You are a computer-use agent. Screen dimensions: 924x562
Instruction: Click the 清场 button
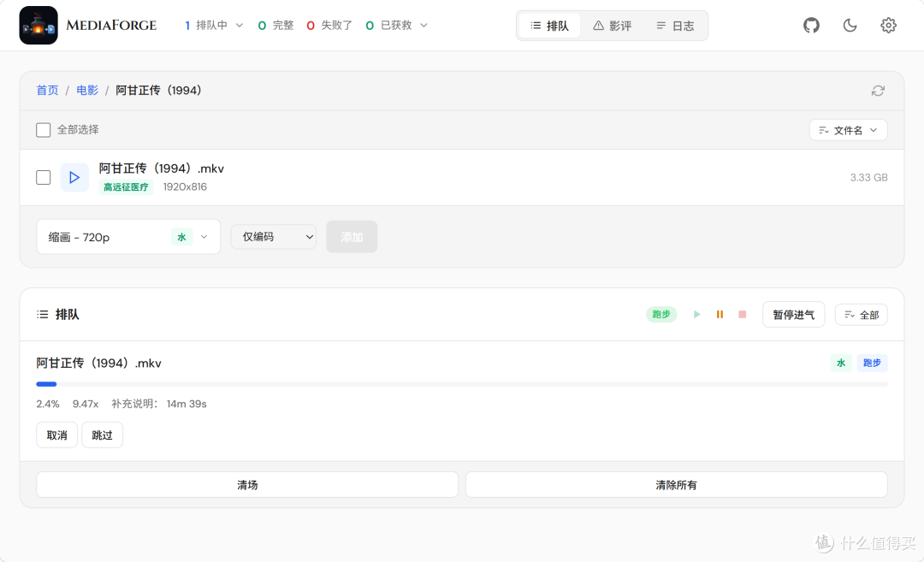(x=247, y=485)
